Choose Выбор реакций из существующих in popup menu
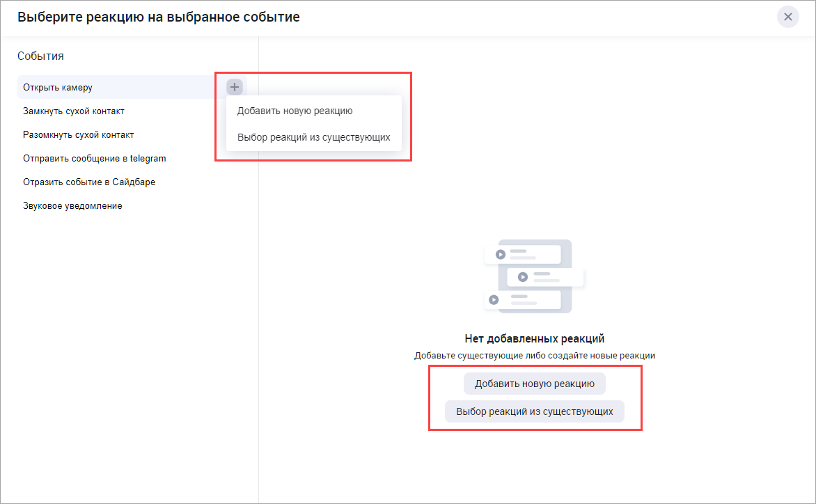Image resolution: width=816 pixels, height=504 pixels. [313, 137]
